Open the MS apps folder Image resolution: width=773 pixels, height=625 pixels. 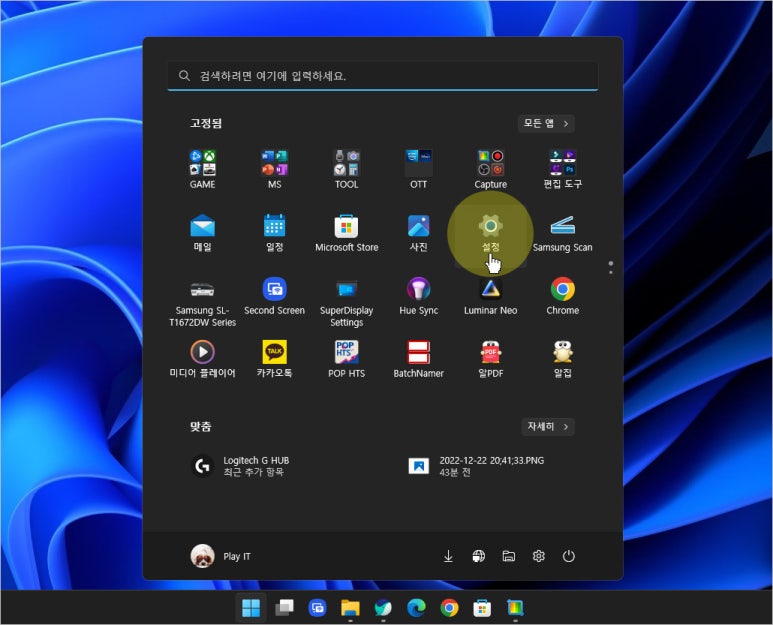pyautogui.click(x=275, y=169)
